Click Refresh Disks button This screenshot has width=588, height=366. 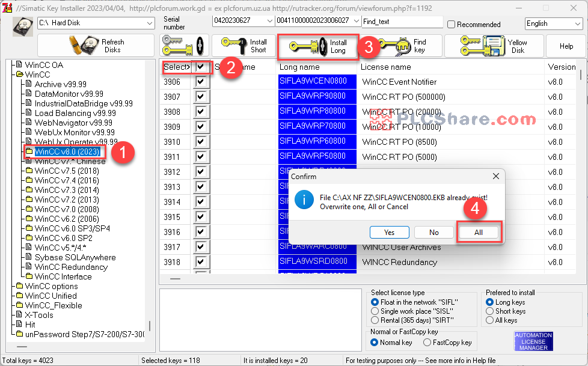click(96, 46)
